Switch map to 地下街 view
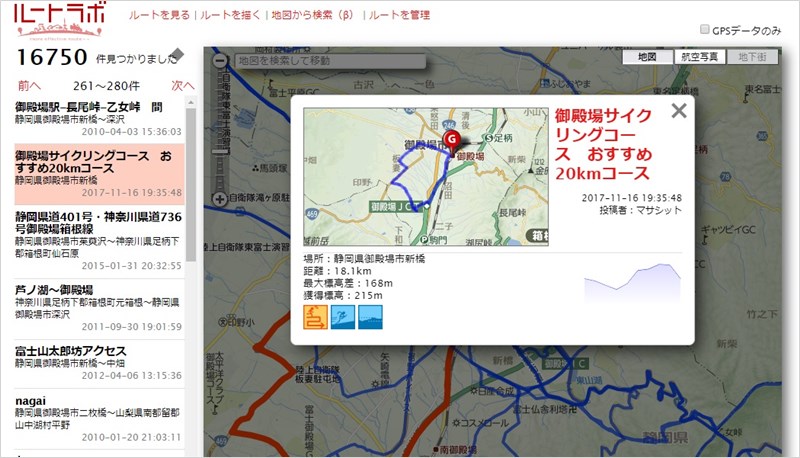The width and height of the screenshot is (800, 458). [x=753, y=57]
